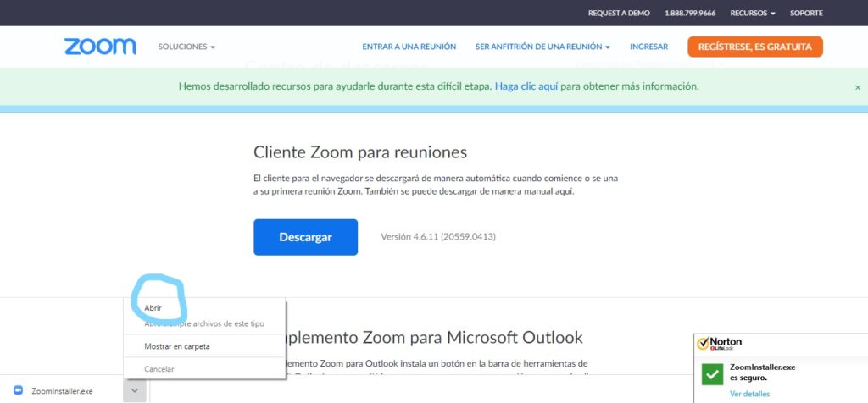
Task: Click the Zoom para Microsoft Outlook heading
Action: (x=433, y=337)
